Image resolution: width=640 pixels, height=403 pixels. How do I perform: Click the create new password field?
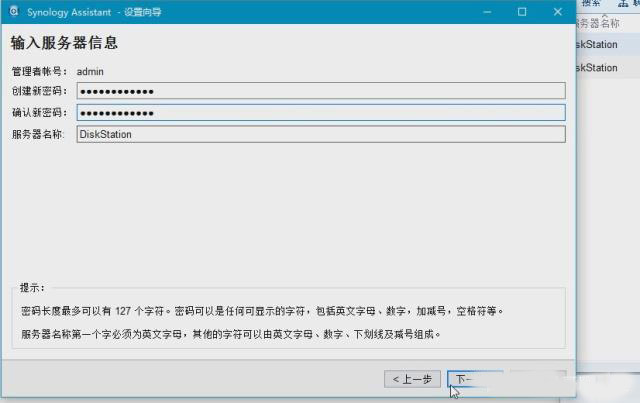pos(321,91)
